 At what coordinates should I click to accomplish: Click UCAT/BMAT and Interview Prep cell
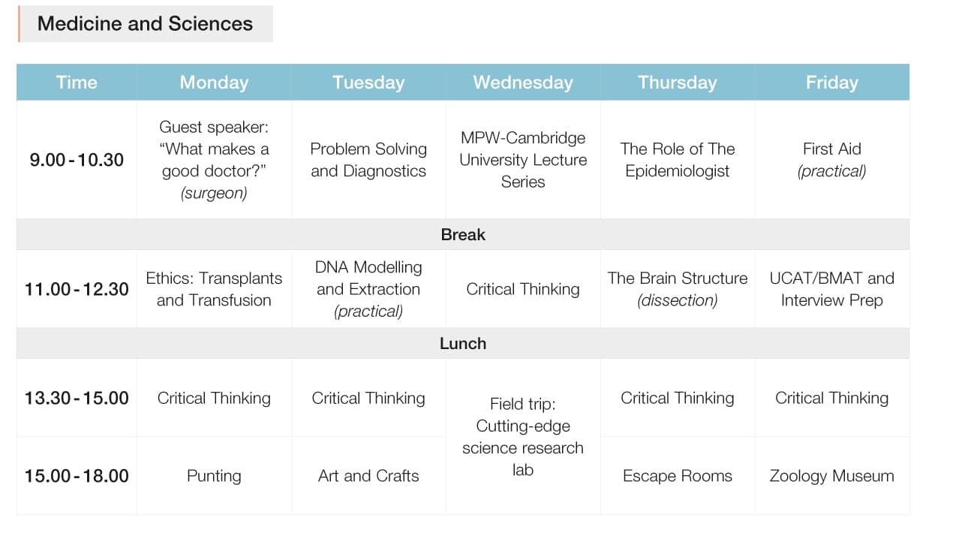click(831, 289)
